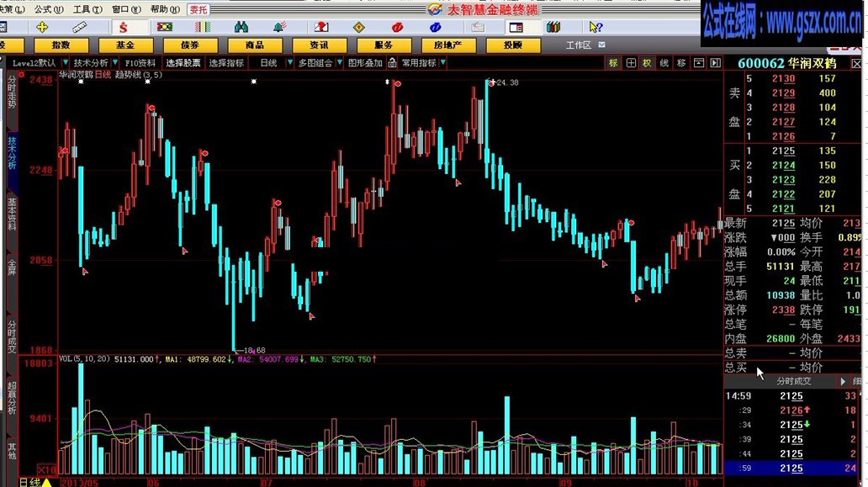Expand the 技术分析 dropdown arrow

tap(115, 62)
